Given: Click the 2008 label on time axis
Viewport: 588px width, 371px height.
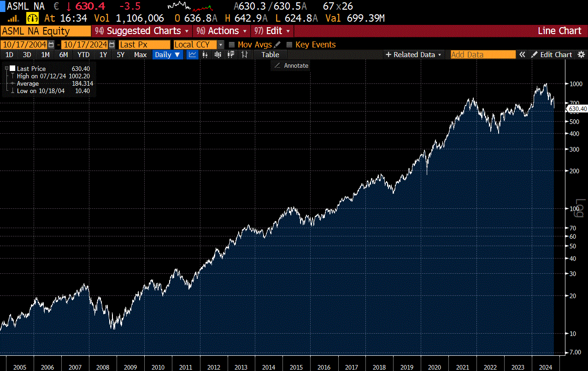Looking at the screenshot, I should [103, 367].
